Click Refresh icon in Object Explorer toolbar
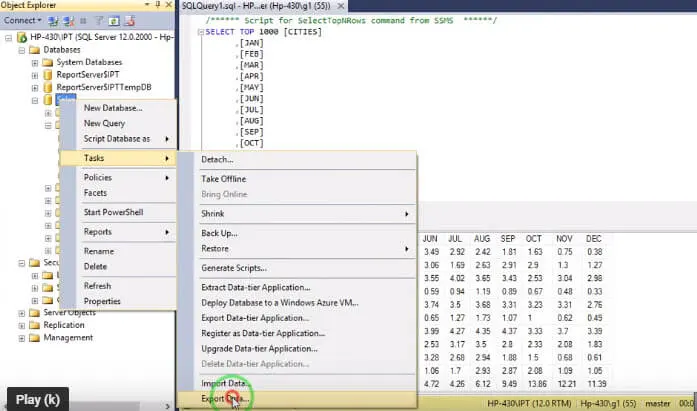The image size is (697, 411). [x=114, y=21]
